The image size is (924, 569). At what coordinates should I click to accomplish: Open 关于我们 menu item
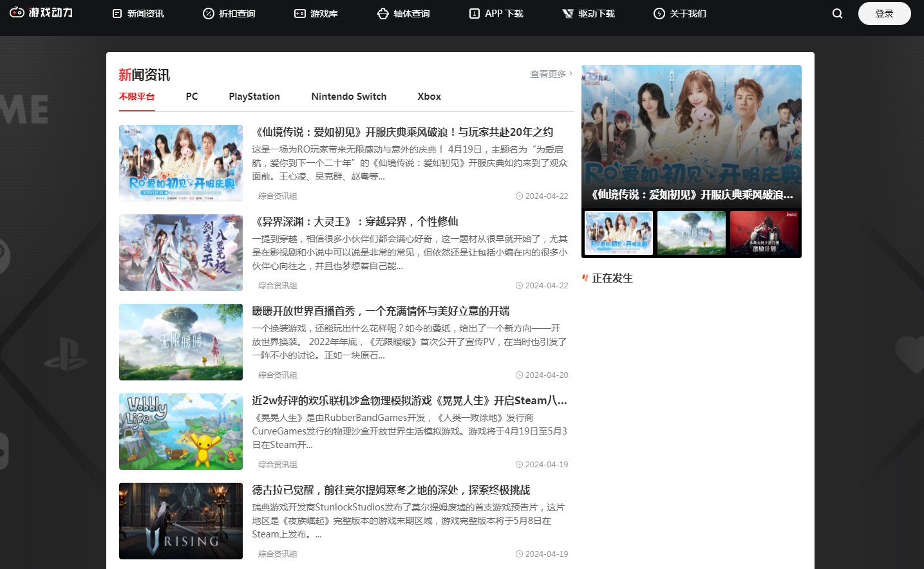[x=688, y=14]
